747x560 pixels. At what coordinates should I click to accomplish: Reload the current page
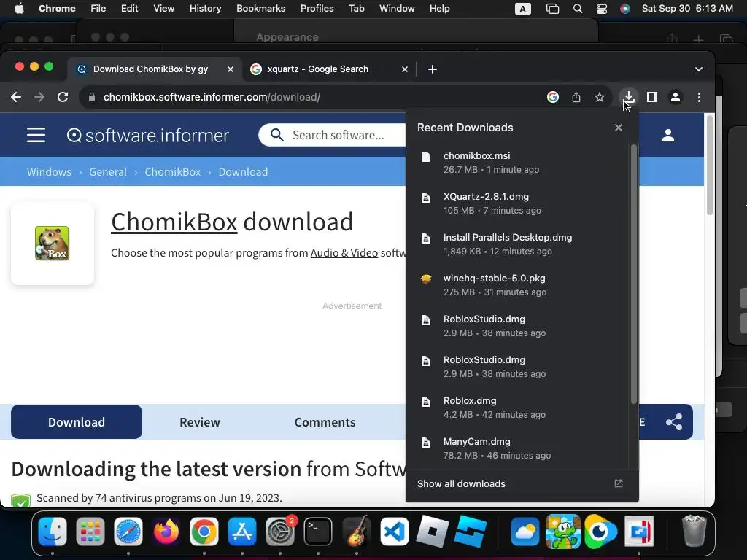(x=63, y=97)
